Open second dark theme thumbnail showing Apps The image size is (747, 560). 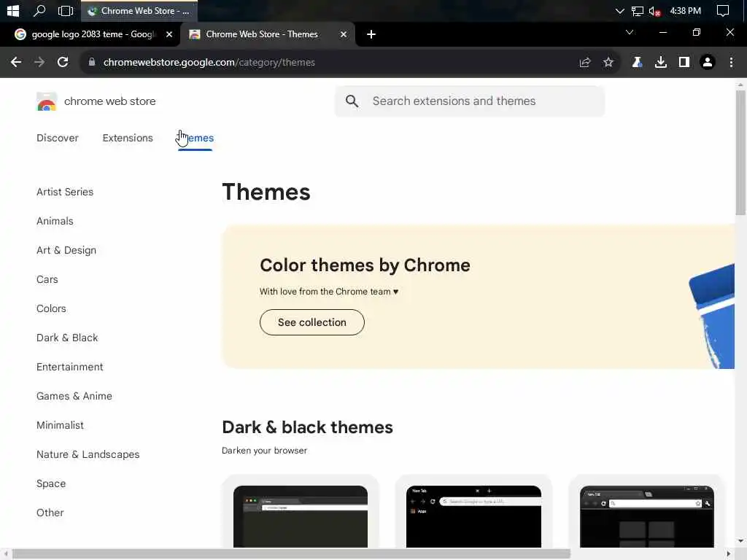(x=473, y=516)
